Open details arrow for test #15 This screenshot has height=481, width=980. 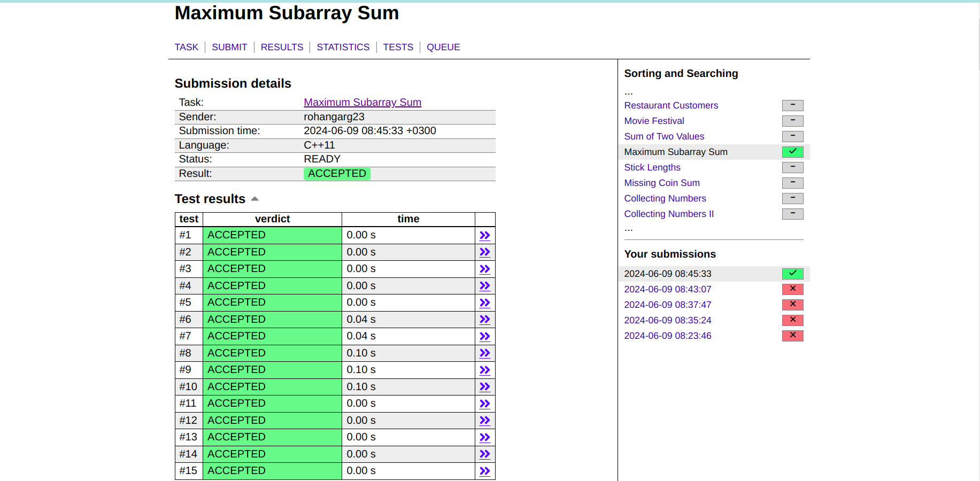click(x=485, y=471)
